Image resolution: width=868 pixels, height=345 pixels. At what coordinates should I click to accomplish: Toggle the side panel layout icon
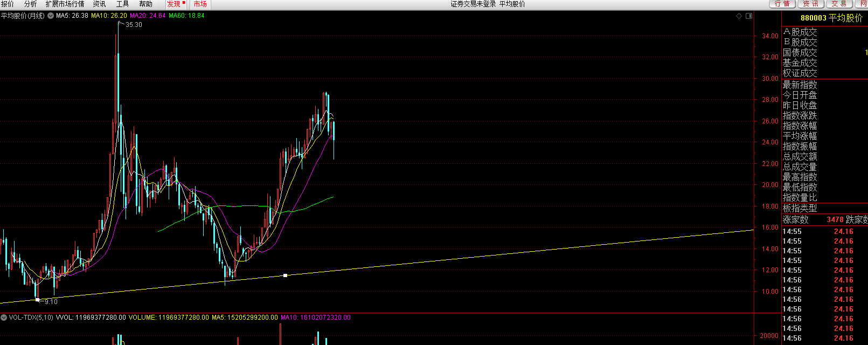(749, 16)
